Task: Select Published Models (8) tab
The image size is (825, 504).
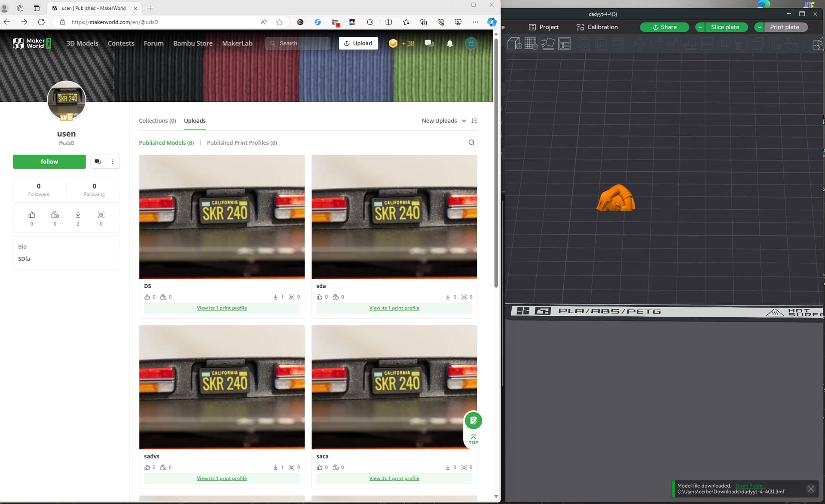Action: (x=166, y=143)
